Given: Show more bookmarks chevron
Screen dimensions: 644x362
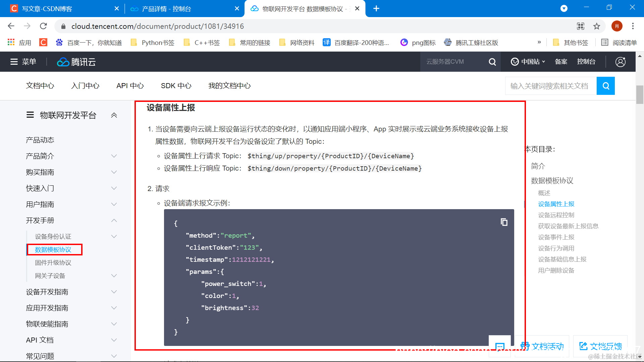Looking at the screenshot, I should click(x=539, y=42).
